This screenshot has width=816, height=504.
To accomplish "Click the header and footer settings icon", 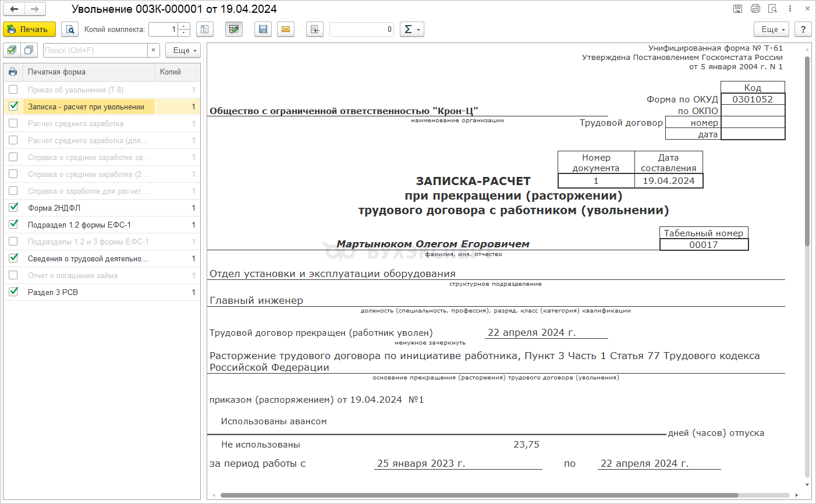I will pyautogui.click(x=204, y=29).
